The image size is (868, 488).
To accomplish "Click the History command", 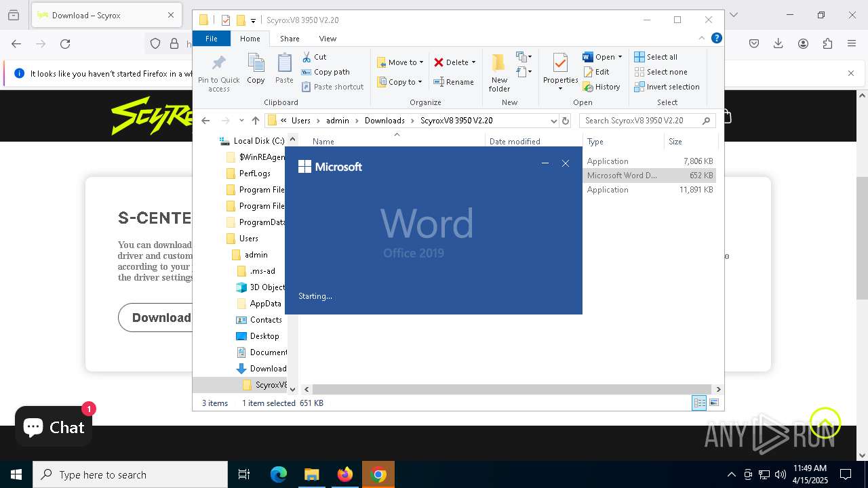I will click(x=601, y=87).
